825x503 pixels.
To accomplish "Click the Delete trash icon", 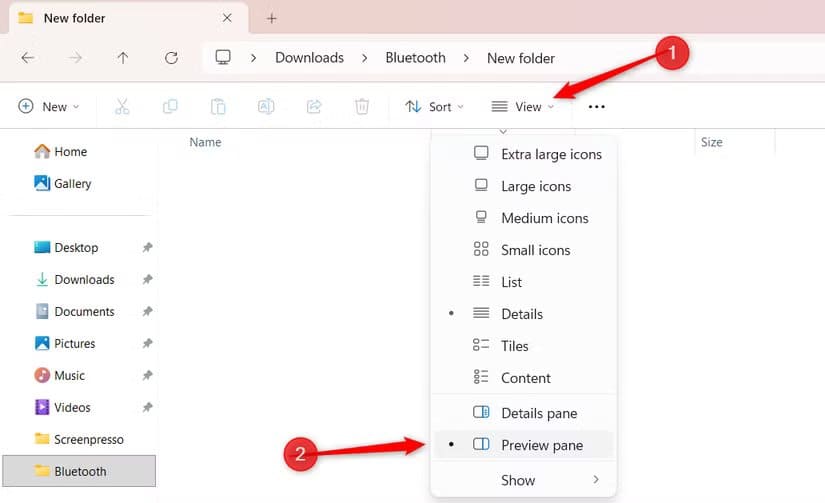I will click(x=362, y=107).
